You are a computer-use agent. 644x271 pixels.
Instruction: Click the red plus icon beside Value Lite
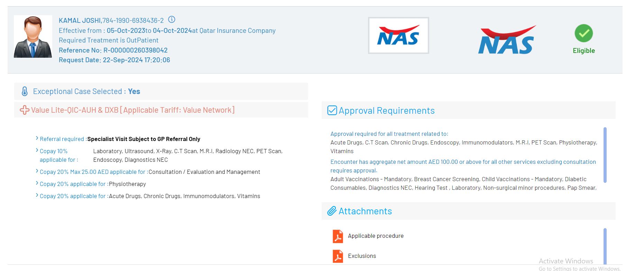(25, 110)
